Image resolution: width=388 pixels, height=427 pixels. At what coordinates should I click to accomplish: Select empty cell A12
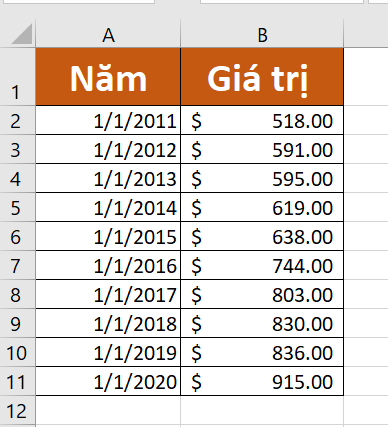(x=108, y=411)
